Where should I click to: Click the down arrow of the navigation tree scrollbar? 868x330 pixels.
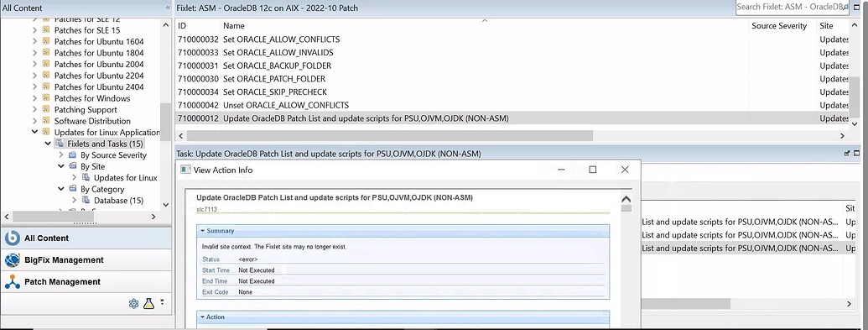(165, 205)
